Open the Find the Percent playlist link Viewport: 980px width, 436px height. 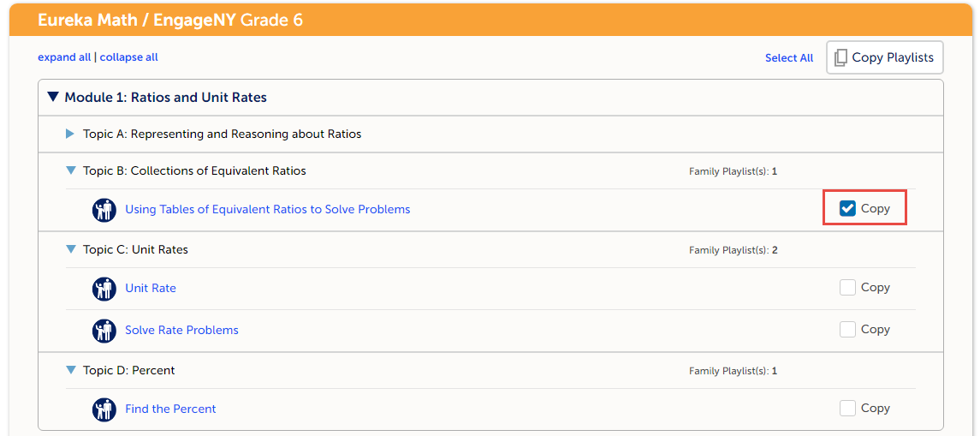pos(170,409)
